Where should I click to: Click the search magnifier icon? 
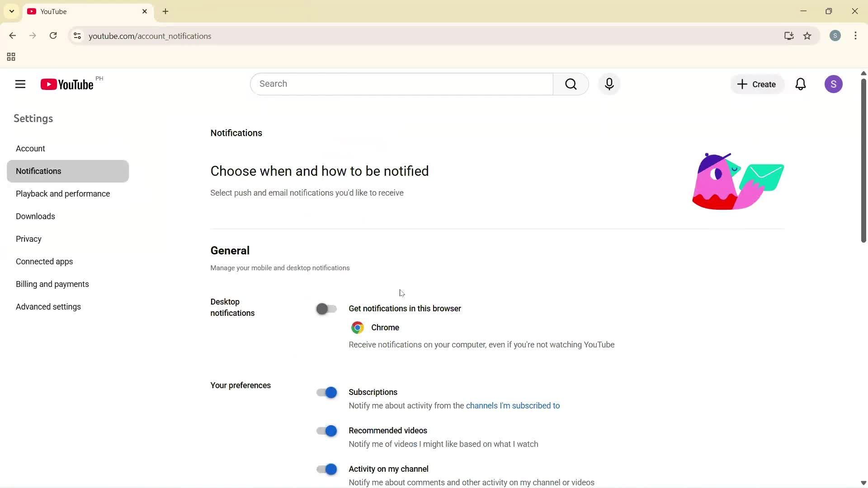(571, 84)
